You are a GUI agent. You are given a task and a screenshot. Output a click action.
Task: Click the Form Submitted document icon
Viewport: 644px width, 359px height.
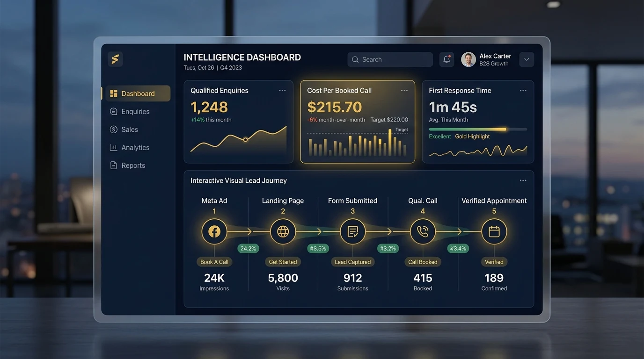[353, 231]
